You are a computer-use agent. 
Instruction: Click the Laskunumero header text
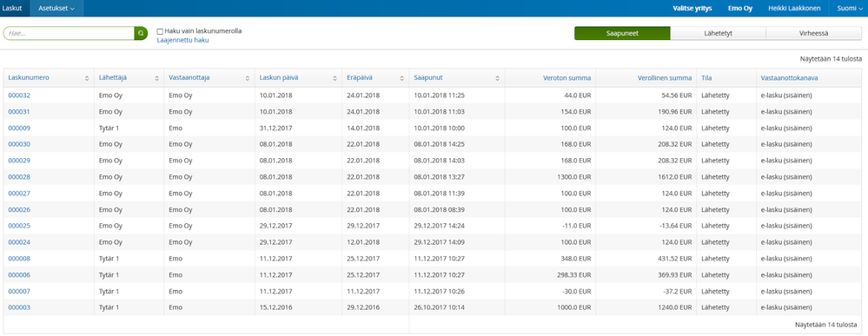point(28,78)
